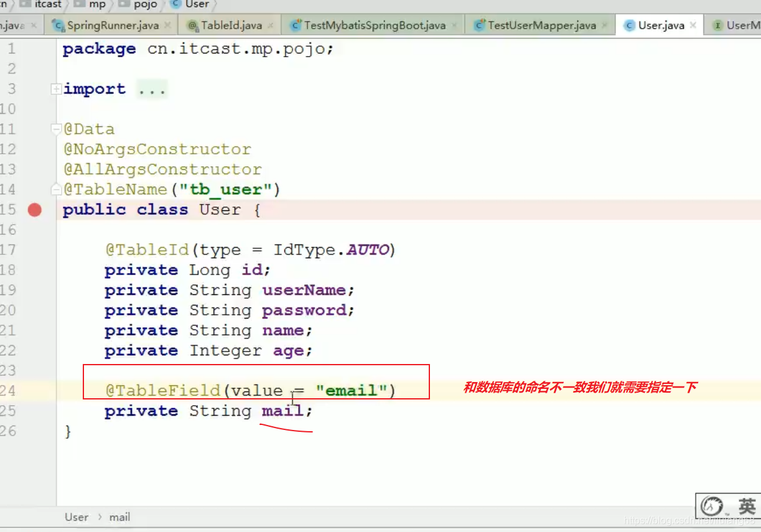761x532 pixels.
Task: Click line number 24 in gutter
Action: [x=7, y=391]
